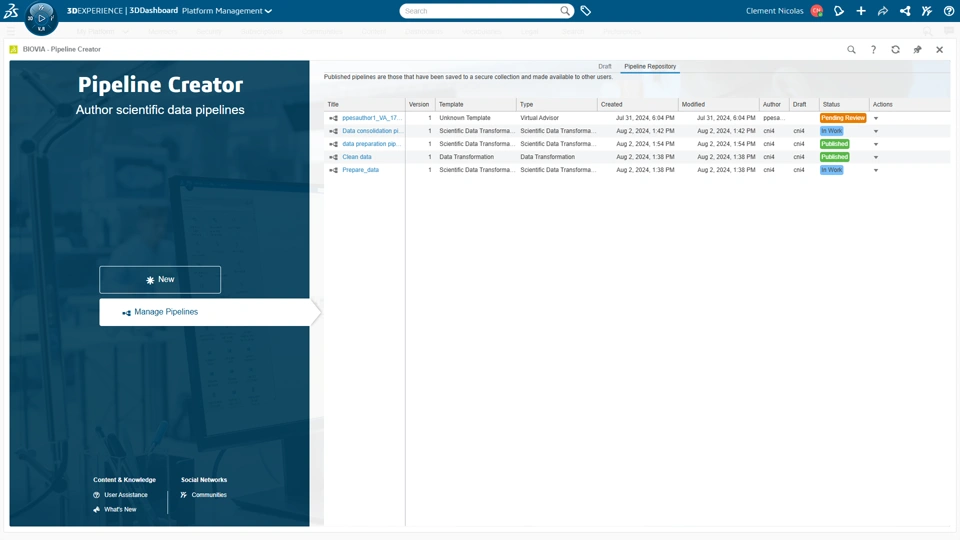Click the pipeline icon of data preparation row

point(334,144)
